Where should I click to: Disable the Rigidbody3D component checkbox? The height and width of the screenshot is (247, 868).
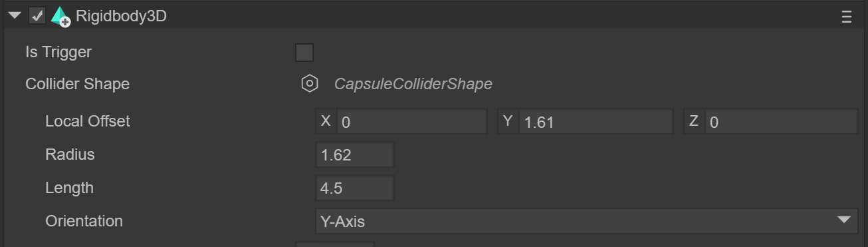37,16
